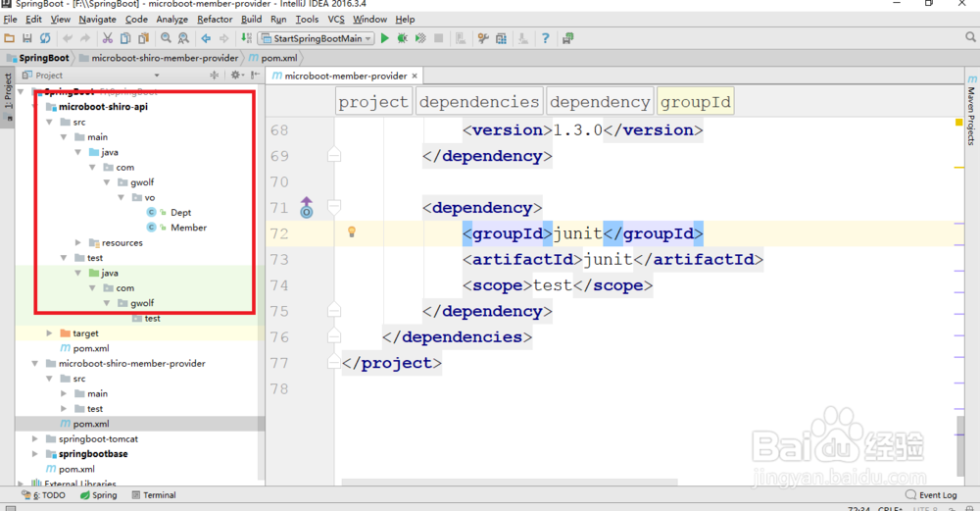Screen dimensions: 980x511
Task: Fold the project closing tag at line 77
Action: pos(334,362)
